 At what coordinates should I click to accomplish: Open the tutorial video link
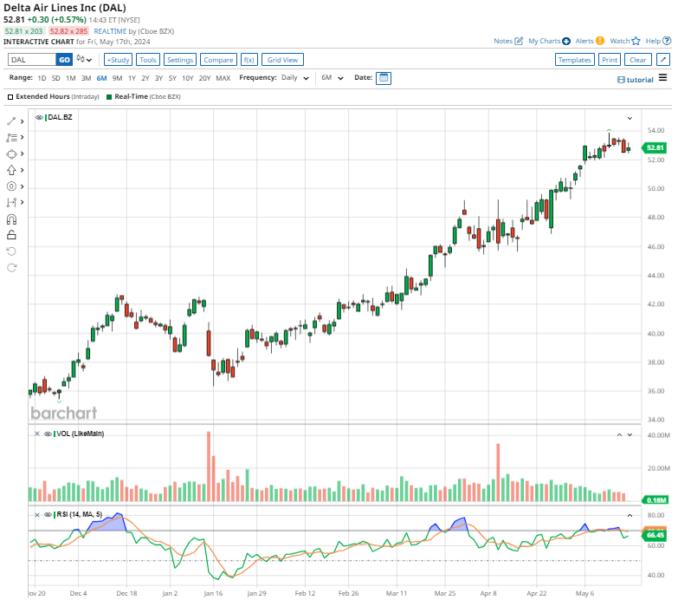[x=635, y=80]
